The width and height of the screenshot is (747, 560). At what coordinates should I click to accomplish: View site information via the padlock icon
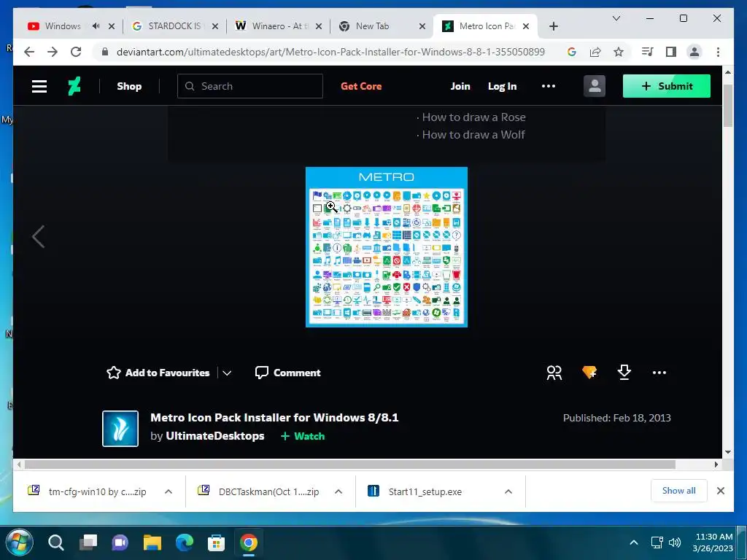[x=105, y=52]
